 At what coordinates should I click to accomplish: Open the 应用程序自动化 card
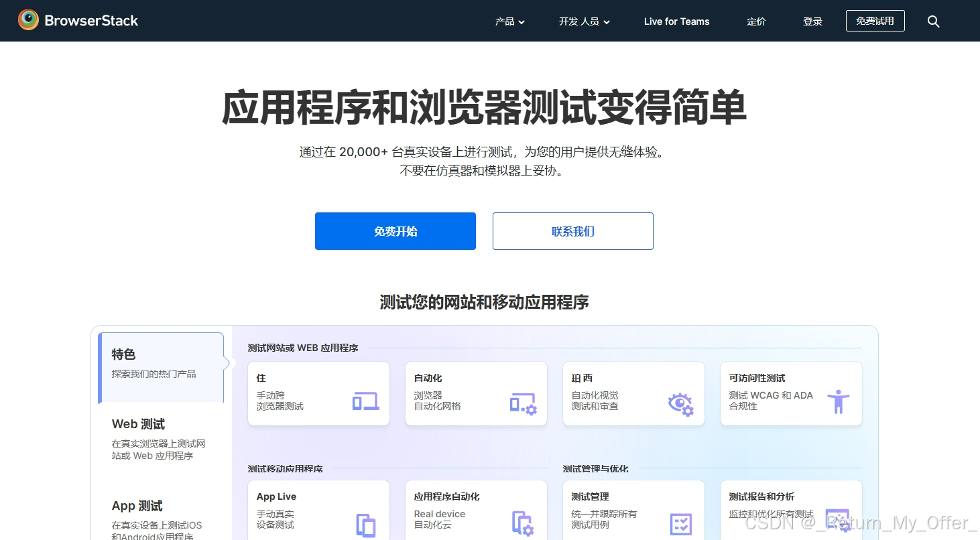[x=476, y=510]
